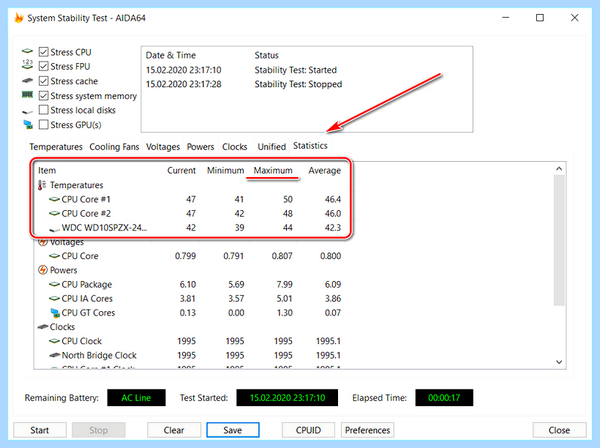
Task: Select the Unified tab
Action: click(272, 147)
